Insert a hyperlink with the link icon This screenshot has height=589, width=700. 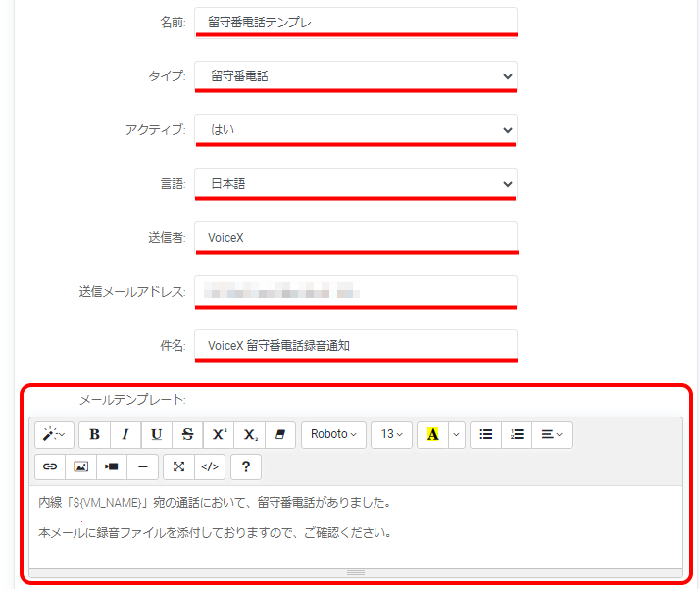(50, 466)
